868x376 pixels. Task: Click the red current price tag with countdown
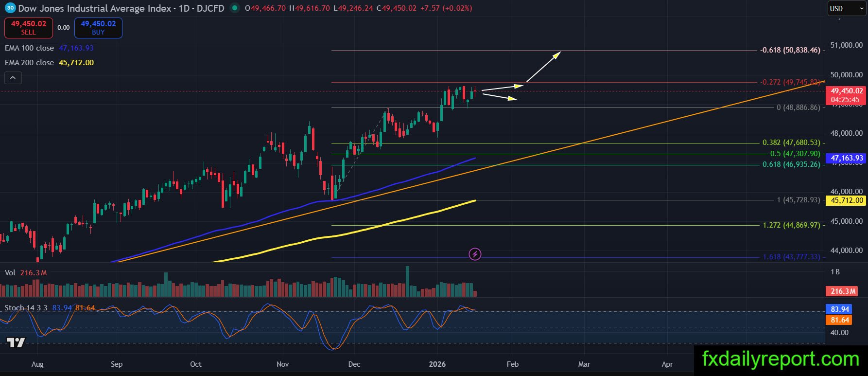click(x=847, y=95)
